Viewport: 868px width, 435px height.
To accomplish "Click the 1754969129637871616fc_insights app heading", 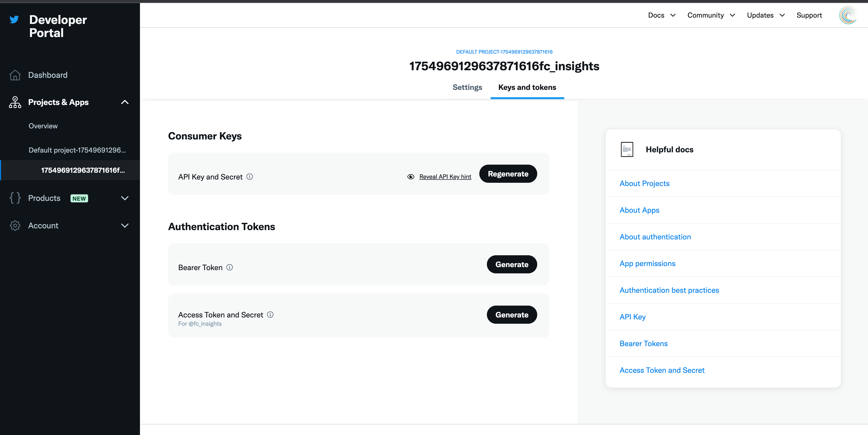I will [x=504, y=66].
